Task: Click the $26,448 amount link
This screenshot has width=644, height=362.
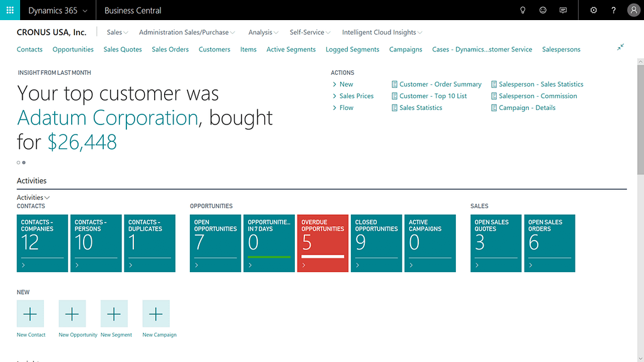Action: point(82,142)
